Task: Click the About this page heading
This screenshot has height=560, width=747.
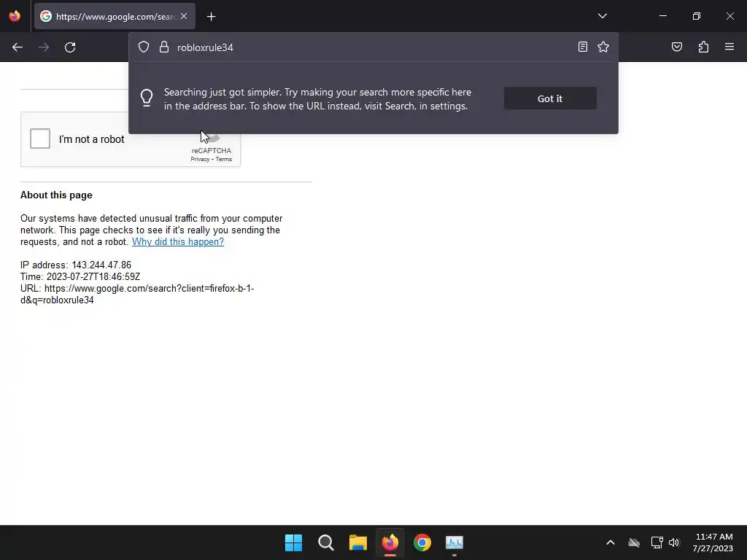Action: tap(56, 195)
